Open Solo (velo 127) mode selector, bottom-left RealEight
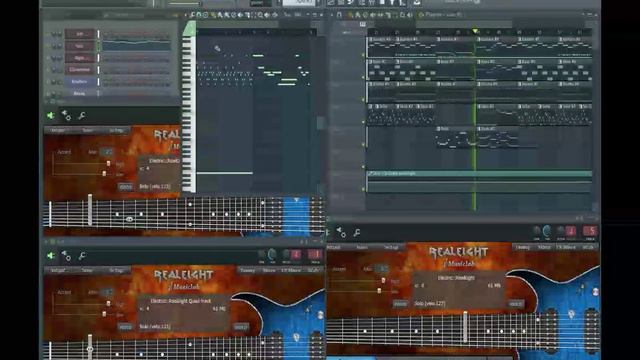 155,327
